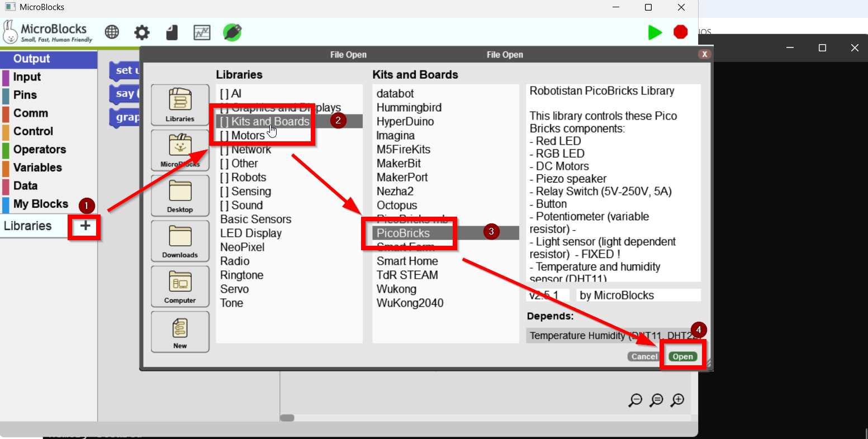868x439 pixels.
Task: Select the Tone library
Action: [x=290, y=303]
